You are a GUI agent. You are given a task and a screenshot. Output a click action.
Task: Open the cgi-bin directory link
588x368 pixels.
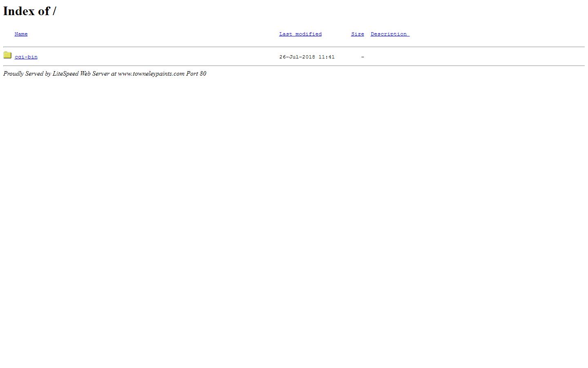tap(26, 57)
